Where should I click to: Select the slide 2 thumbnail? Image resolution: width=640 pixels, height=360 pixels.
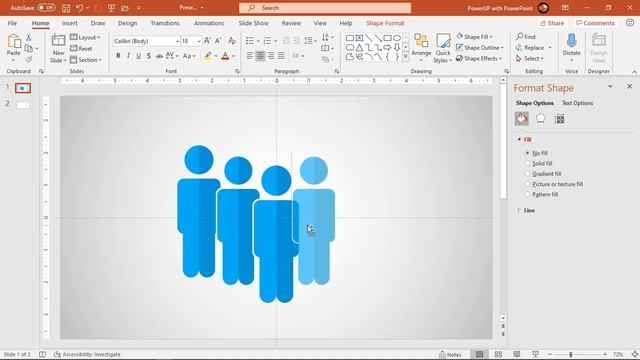click(23, 104)
